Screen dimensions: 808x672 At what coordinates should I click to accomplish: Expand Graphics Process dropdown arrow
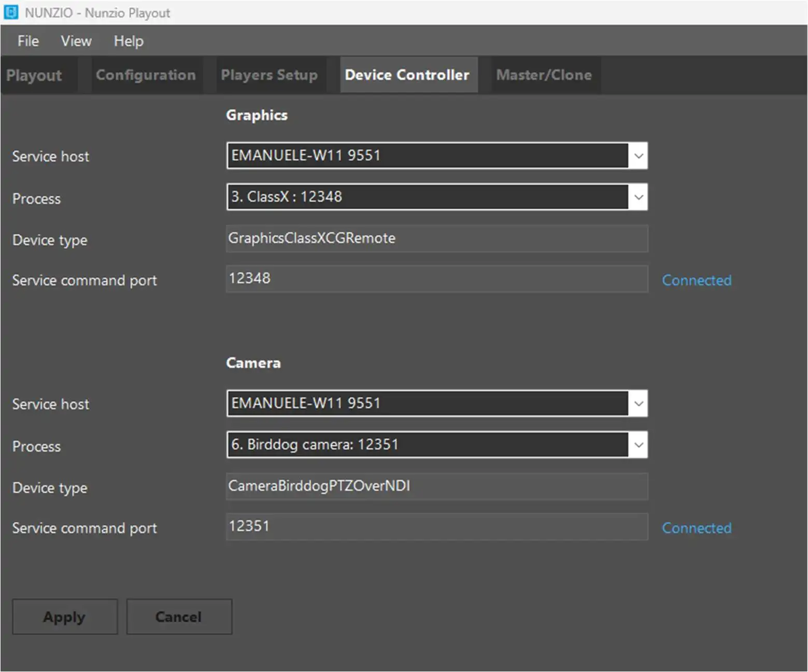pyautogui.click(x=639, y=197)
